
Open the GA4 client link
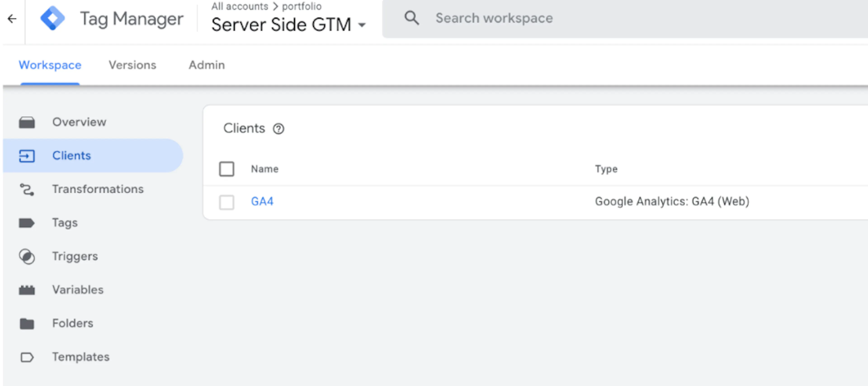(262, 201)
